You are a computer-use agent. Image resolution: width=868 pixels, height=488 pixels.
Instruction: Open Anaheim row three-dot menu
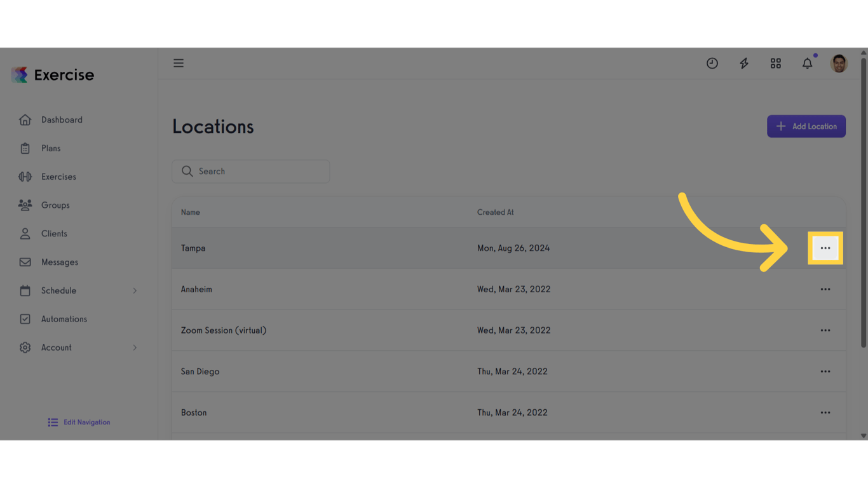point(825,289)
